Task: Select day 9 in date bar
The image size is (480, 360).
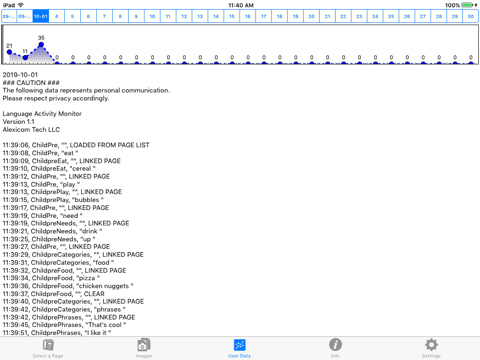Action: coord(136,16)
